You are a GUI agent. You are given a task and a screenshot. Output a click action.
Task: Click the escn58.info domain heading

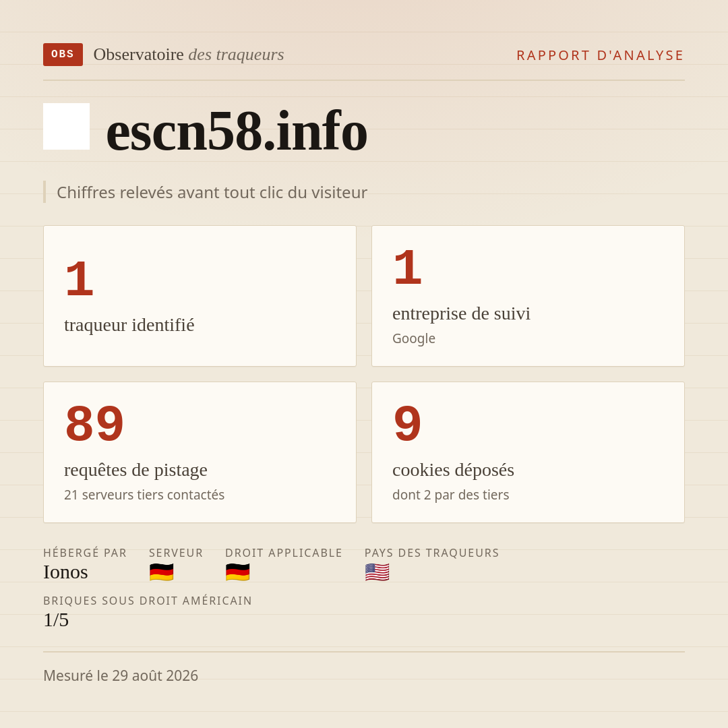[x=237, y=131]
